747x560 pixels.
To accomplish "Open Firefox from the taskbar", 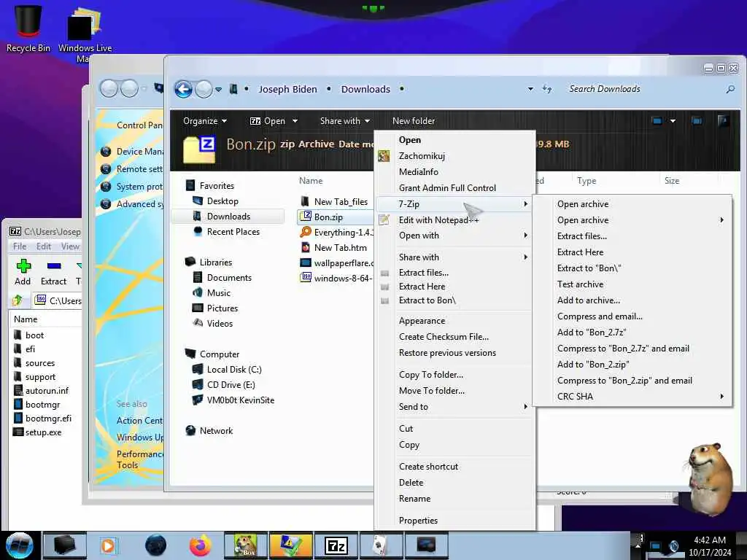I will pyautogui.click(x=201, y=545).
